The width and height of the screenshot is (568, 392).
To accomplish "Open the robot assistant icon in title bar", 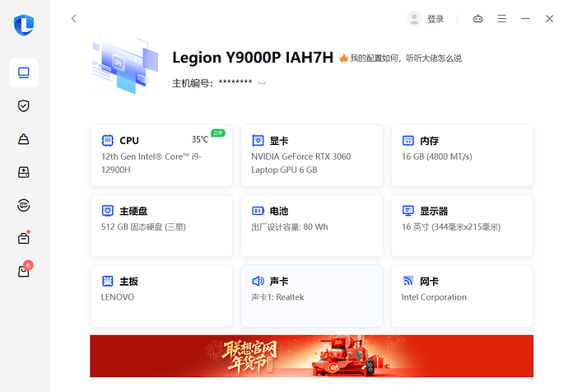I will point(477,18).
